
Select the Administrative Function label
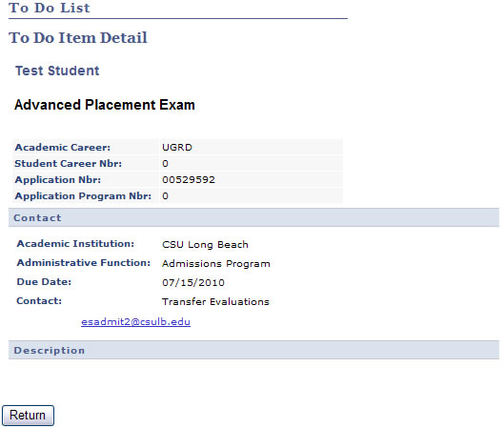84,263
